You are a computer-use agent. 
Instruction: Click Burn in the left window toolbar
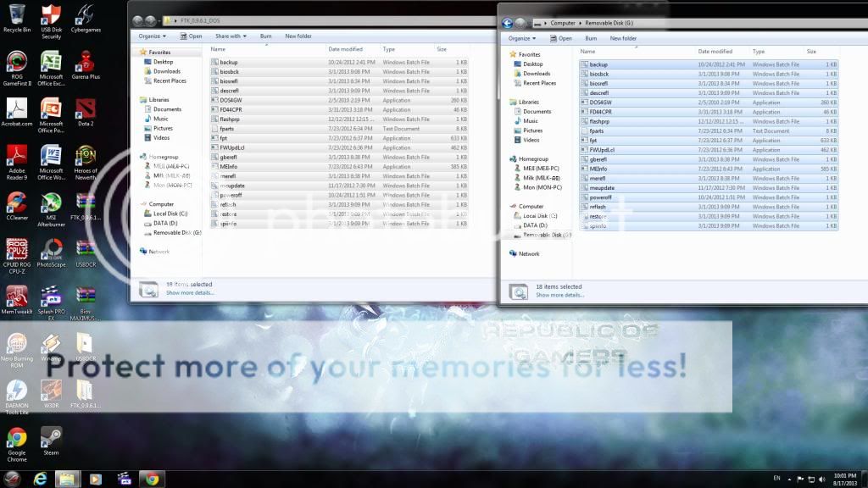point(265,36)
